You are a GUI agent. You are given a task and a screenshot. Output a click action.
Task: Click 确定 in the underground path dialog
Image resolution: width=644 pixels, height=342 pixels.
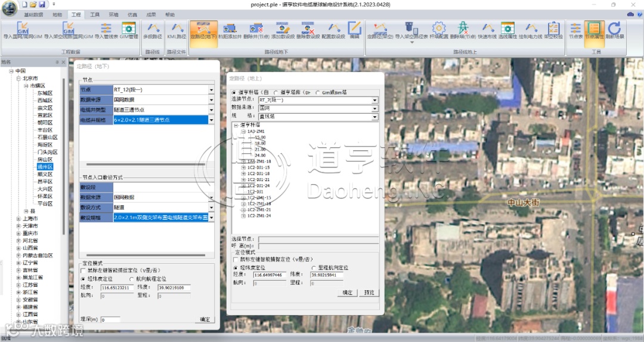[205, 320]
